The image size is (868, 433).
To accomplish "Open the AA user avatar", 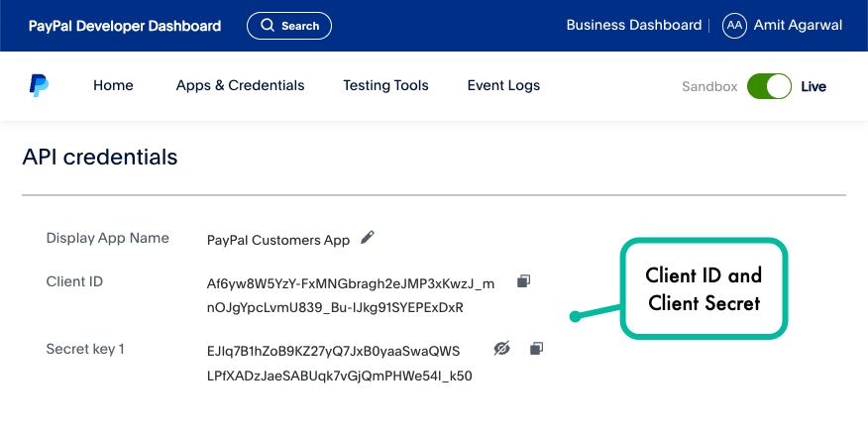I will [734, 26].
